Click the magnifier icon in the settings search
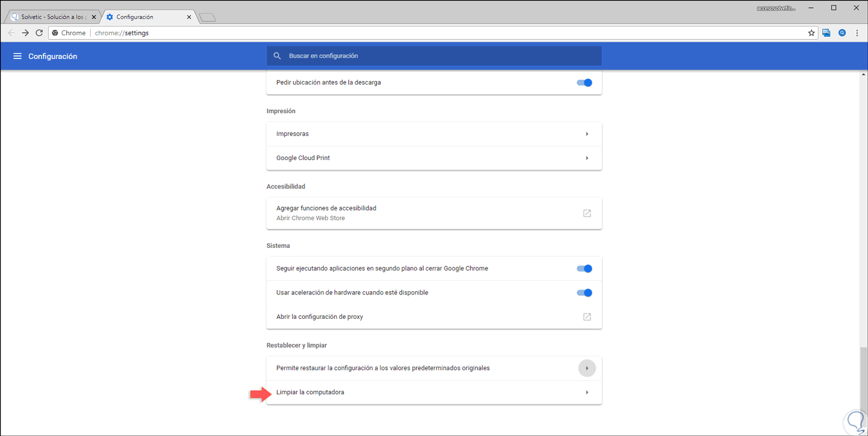Viewport: 868px width, 436px height. 277,56
